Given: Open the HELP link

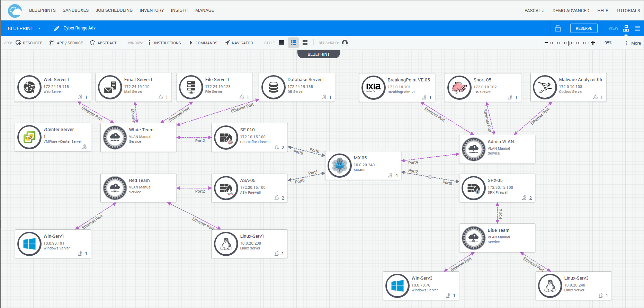Looking at the screenshot, I should click(603, 11).
